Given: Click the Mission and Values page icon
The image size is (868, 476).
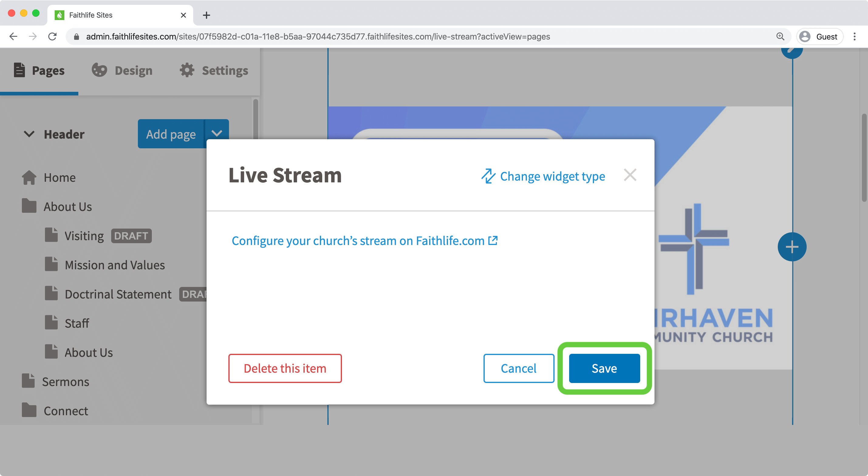Looking at the screenshot, I should pyautogui.click(x=51, y=264).
